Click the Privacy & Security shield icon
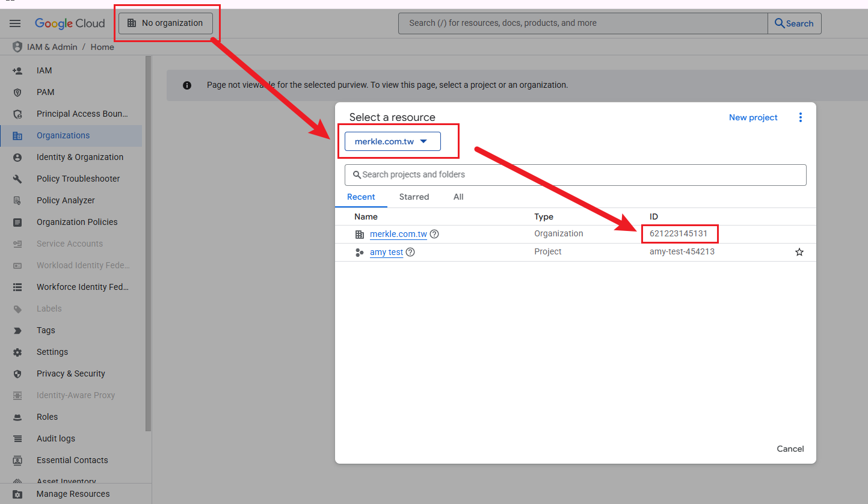Image resolution: width=868 pixels, height=504 pixels. (17, 374)
